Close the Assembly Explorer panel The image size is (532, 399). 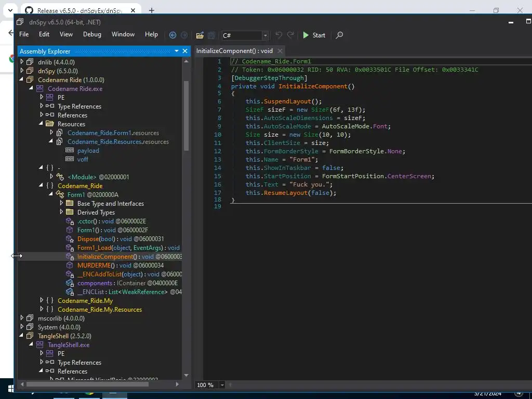pyautogui.click(x=185, y=51)
